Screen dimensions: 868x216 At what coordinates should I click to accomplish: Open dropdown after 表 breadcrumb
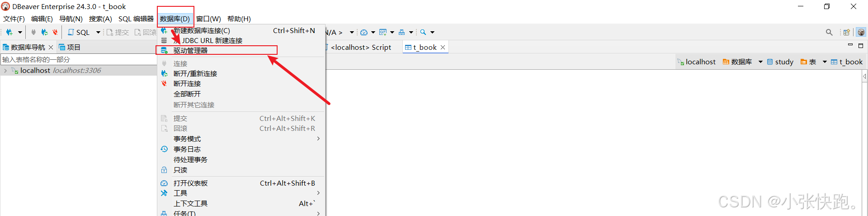click(825, 62)
